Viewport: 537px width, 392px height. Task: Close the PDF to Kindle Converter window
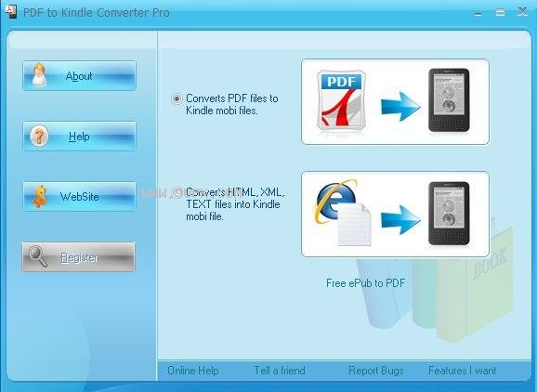click(x=522, y=12)
